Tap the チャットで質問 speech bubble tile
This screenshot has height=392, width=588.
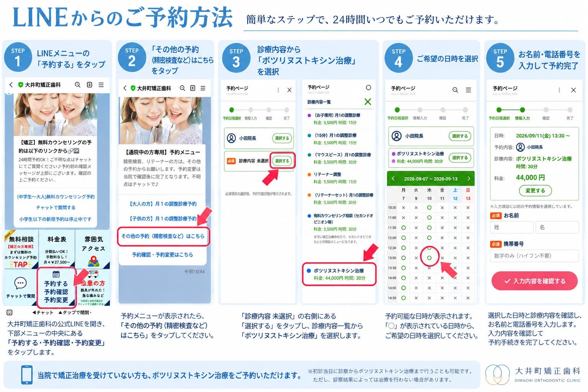pos(20,287)
